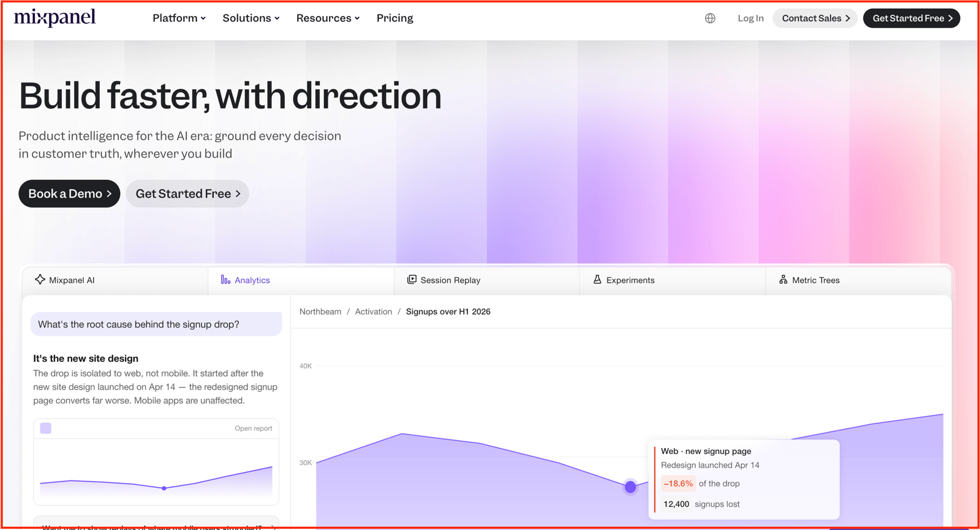Switch to the Analytics tab
The width and height of the screenshot is (980, 530).
(x=301, y=280)
